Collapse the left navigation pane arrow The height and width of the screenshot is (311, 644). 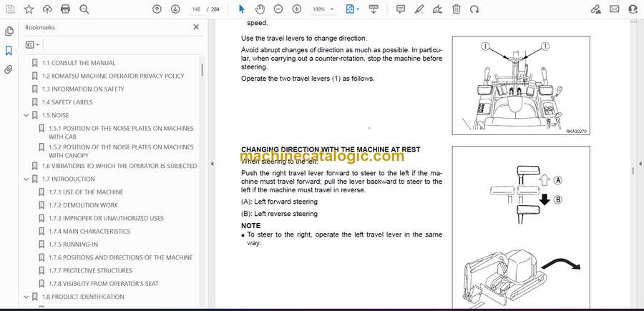coord(212,164)
